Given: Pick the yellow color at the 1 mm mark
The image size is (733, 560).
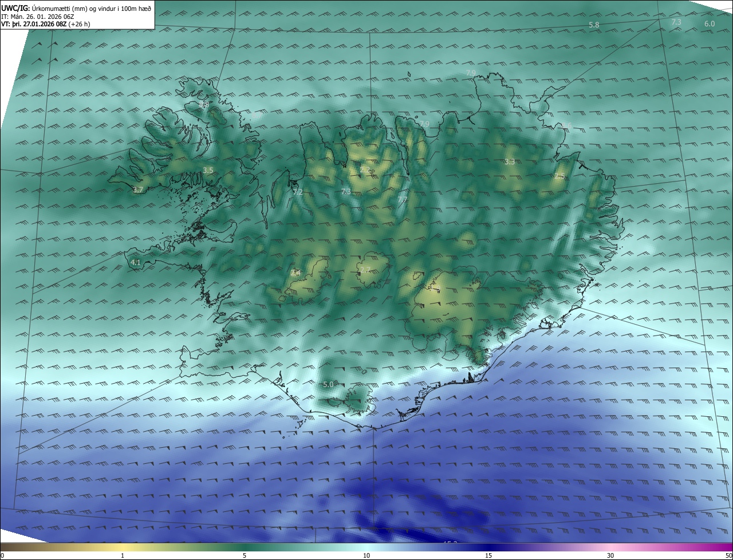Looking at the screenshot, I should [123, 547].
